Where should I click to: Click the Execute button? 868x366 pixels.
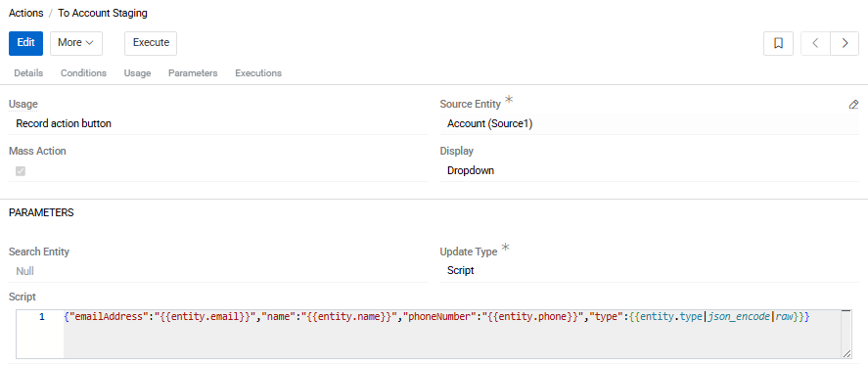[151, 43]
